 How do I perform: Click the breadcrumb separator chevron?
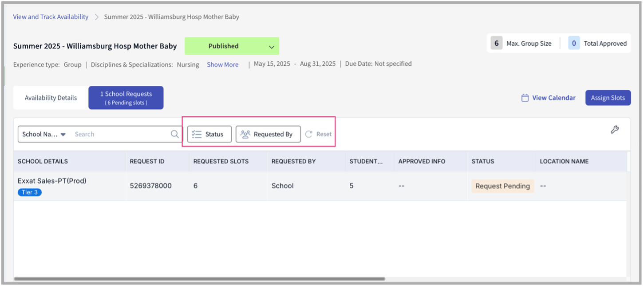coord(96,17)
